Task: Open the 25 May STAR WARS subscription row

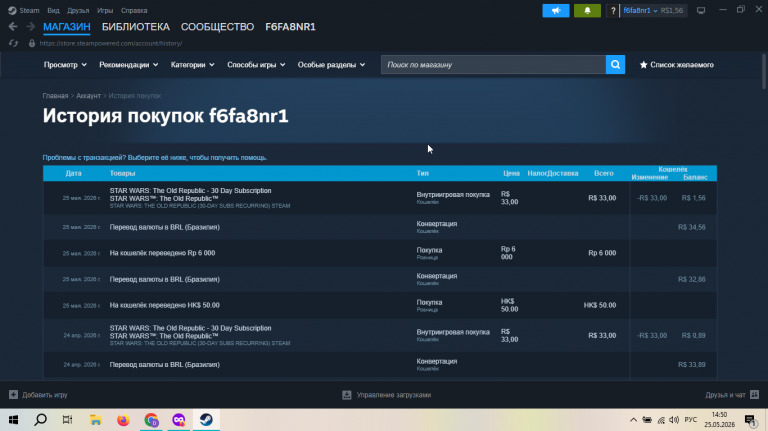Action: pyautogui.click(x=380, y=198)
